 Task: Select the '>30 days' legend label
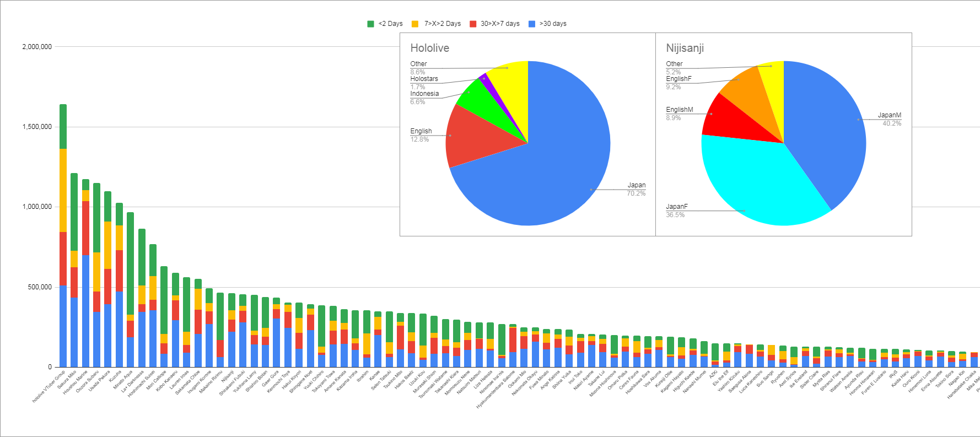553,24
